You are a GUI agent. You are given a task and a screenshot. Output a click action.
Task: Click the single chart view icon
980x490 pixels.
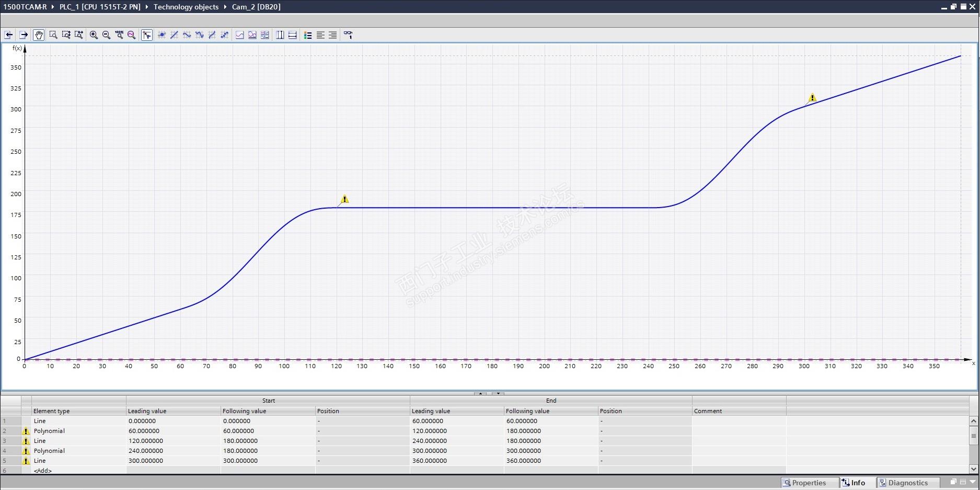point(240,35)
